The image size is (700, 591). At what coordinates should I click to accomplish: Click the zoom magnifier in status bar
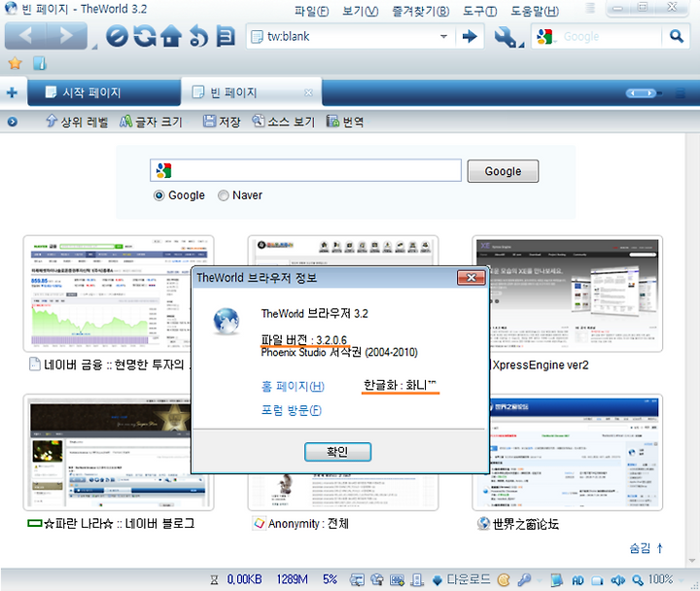pyautogui.click(x=638, y=580)
